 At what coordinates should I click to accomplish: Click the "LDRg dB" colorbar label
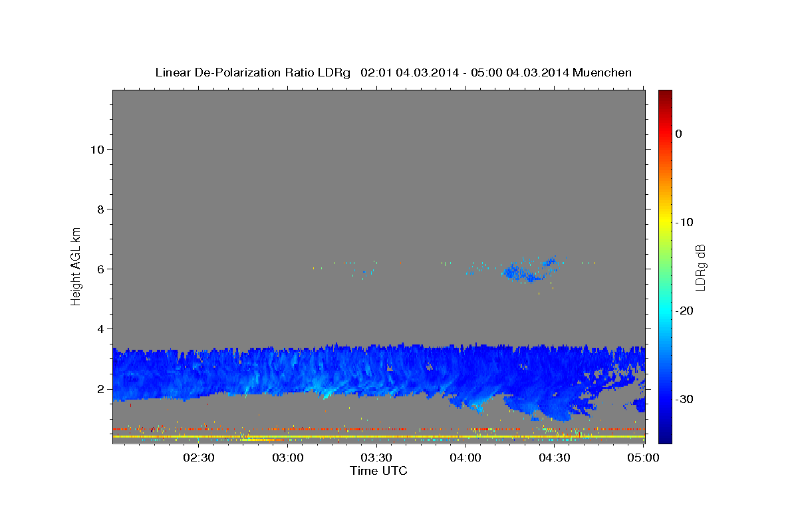(x=700, y=268)
